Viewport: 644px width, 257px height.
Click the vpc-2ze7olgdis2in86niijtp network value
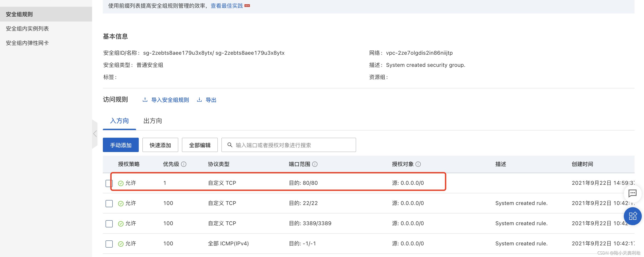click(x=419, y=53)
